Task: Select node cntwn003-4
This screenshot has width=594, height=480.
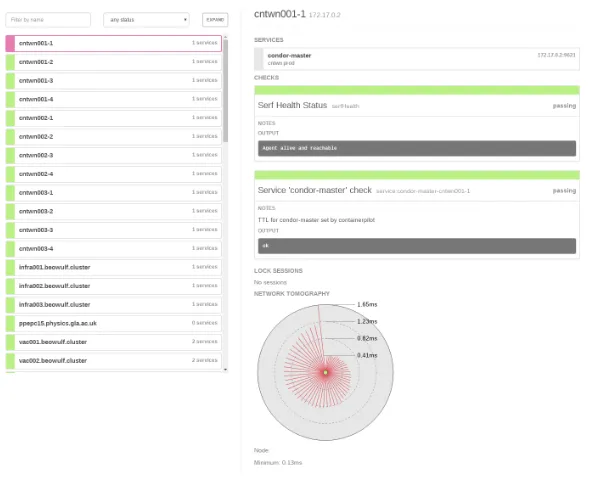Action: [114, 249]
